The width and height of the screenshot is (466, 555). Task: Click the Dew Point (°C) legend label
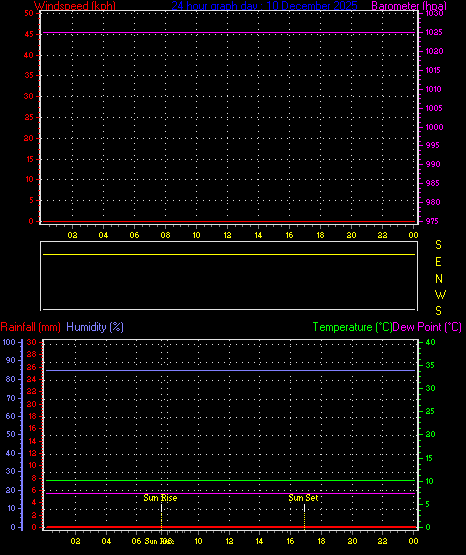(x=427, y=327)
